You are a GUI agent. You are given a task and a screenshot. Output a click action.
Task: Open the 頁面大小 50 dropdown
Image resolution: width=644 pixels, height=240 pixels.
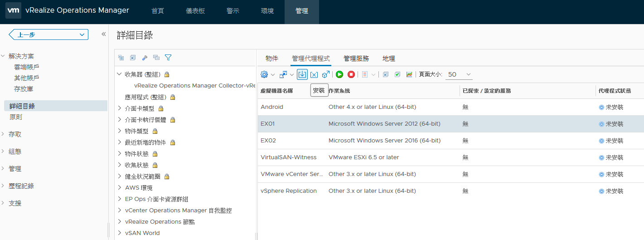(x=459, y=74)
